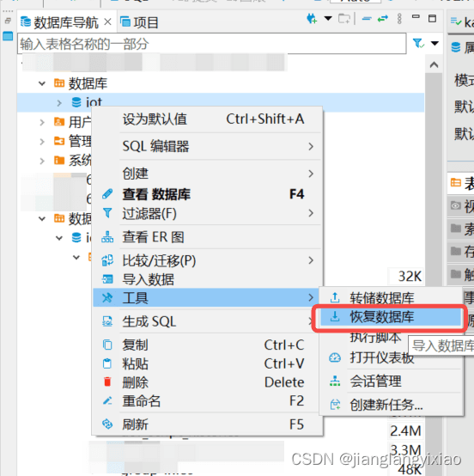Collapse the second iot database node
Screen dimensions: 474x476
[59, 238]
